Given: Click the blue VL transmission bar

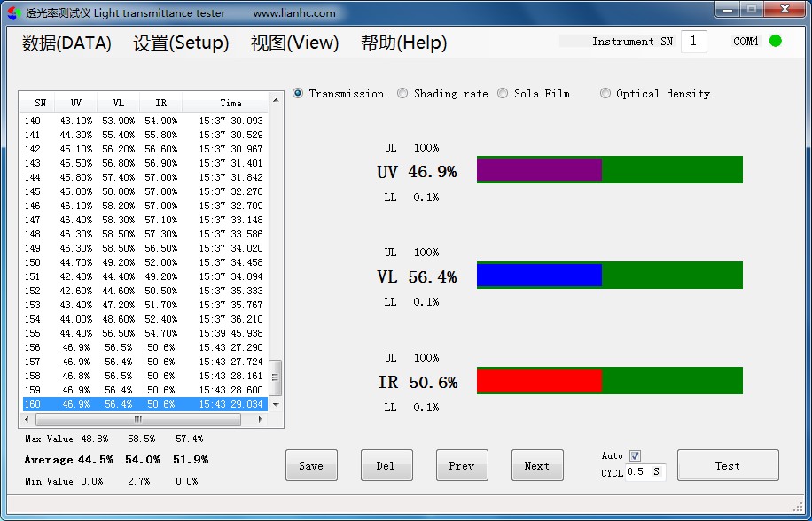Looking at the screenshot, I should click(539, 276).
